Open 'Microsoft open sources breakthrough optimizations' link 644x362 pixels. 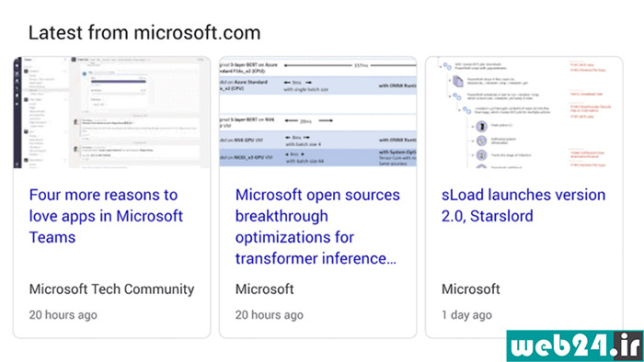pyautogui.click(x=317, y=227)
